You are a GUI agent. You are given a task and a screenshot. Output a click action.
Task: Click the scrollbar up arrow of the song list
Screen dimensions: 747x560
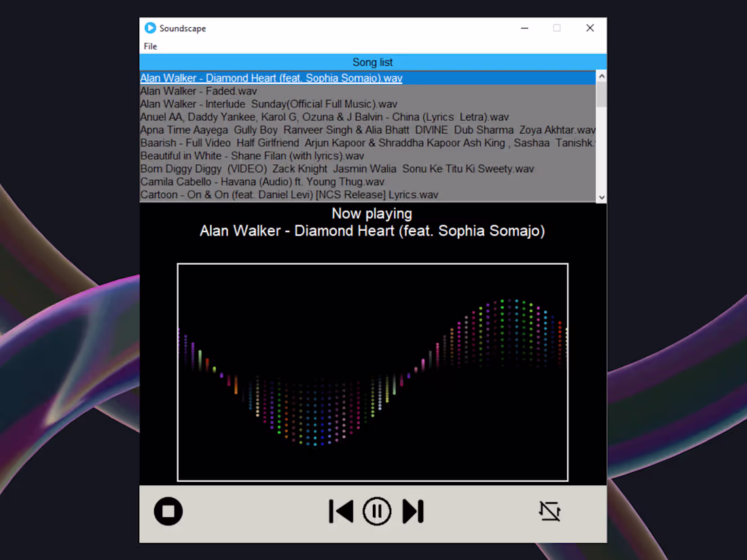tap(601, 76)
